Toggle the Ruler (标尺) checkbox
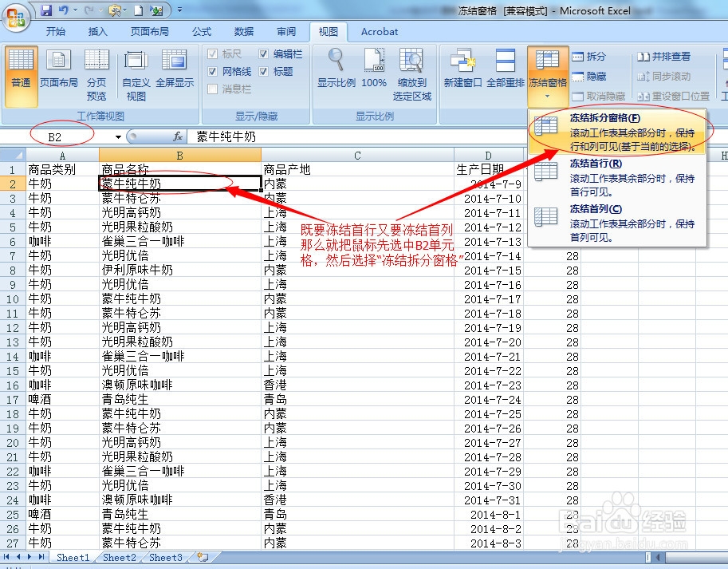This screenshot has height=569, width=728. 213,54
